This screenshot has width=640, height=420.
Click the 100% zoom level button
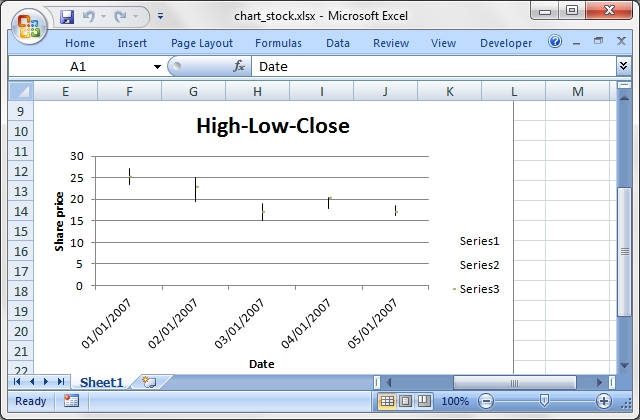tap(455, 401)
